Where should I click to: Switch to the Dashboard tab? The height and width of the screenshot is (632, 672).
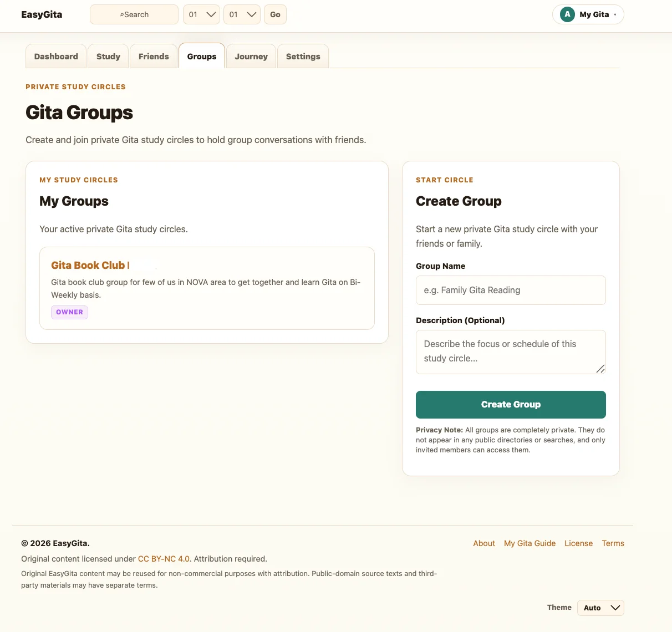56,57
